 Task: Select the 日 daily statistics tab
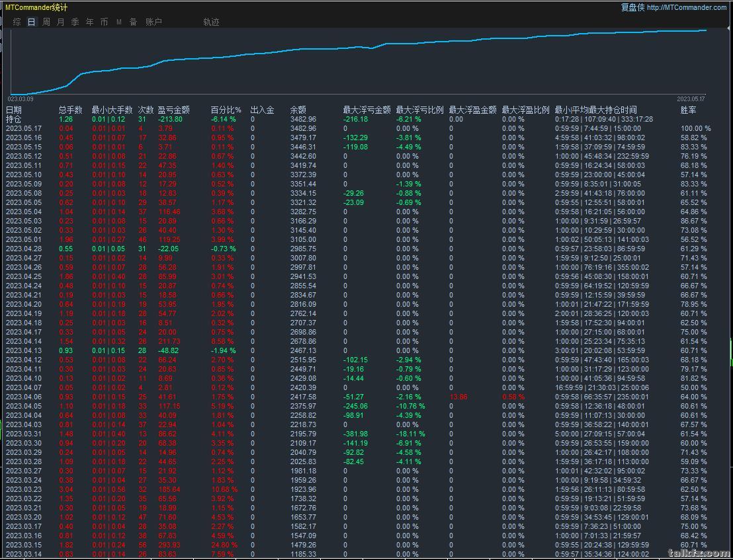pos(31,22)
